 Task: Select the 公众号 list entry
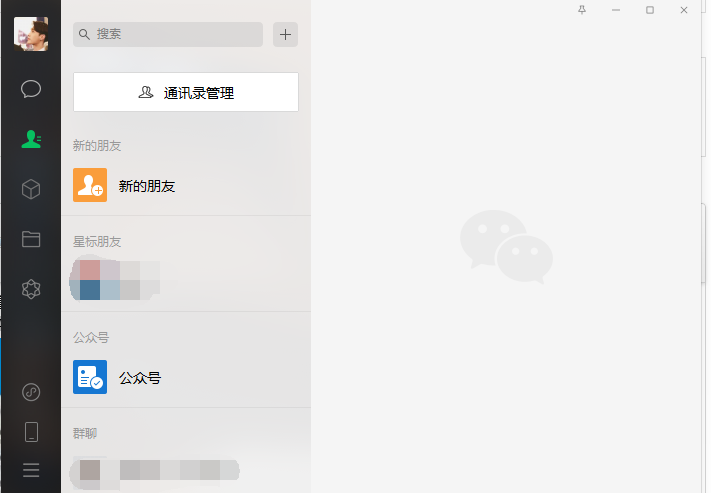(x=186, y=377)
